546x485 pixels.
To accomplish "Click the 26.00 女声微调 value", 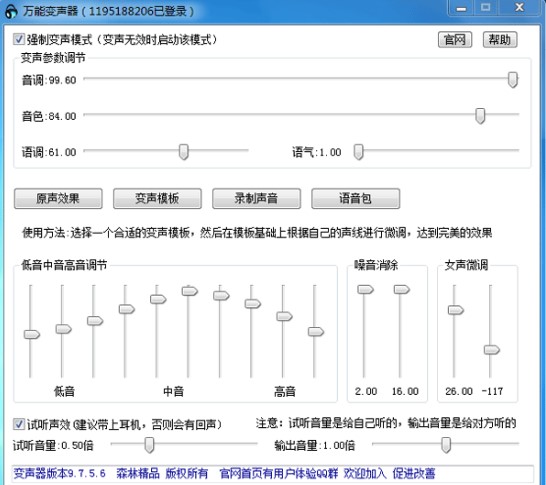I will coord(459,391).
